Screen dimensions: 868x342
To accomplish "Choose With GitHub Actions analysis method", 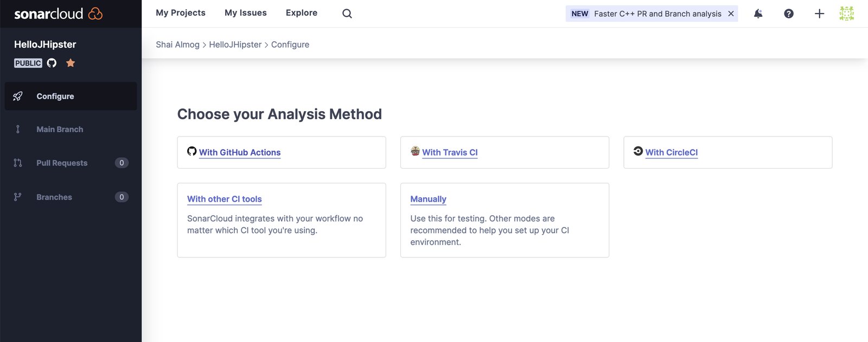I will [240, 152].
